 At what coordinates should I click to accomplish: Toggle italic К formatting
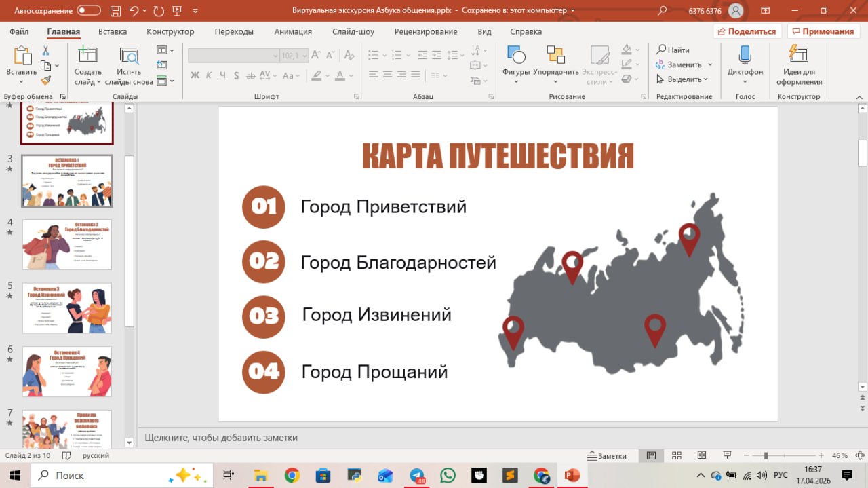(209, 75)
